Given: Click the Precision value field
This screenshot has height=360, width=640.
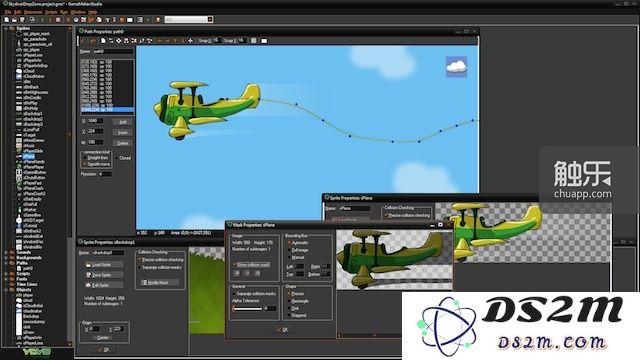Looking at the screenshot, I should coord(105,174).
